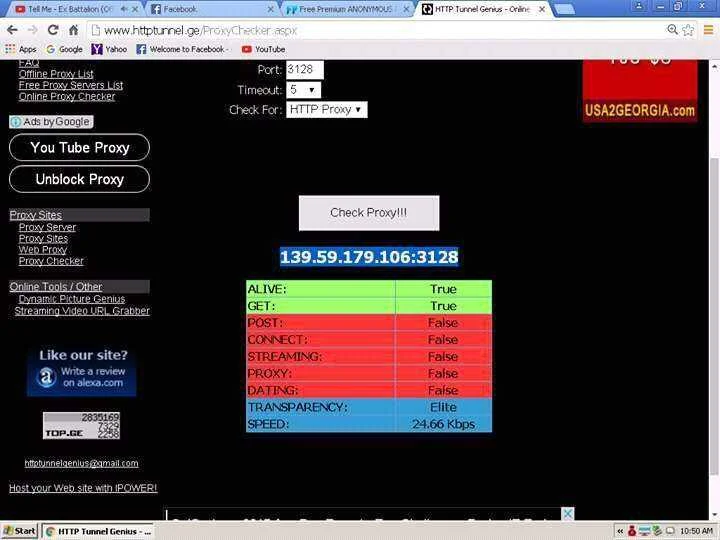
Task: Open the Windows Start button
Action: 19,531
